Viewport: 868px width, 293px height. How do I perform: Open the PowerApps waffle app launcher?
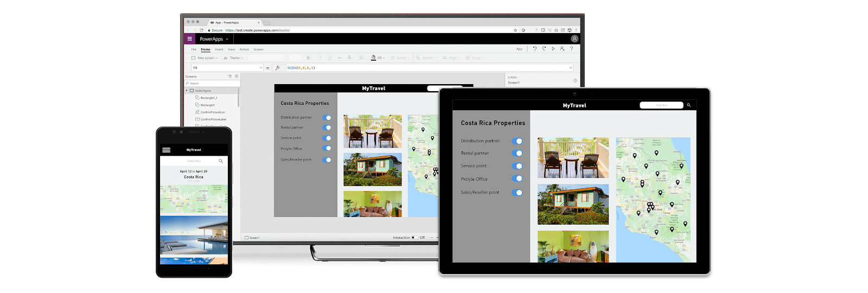(189, 39)
